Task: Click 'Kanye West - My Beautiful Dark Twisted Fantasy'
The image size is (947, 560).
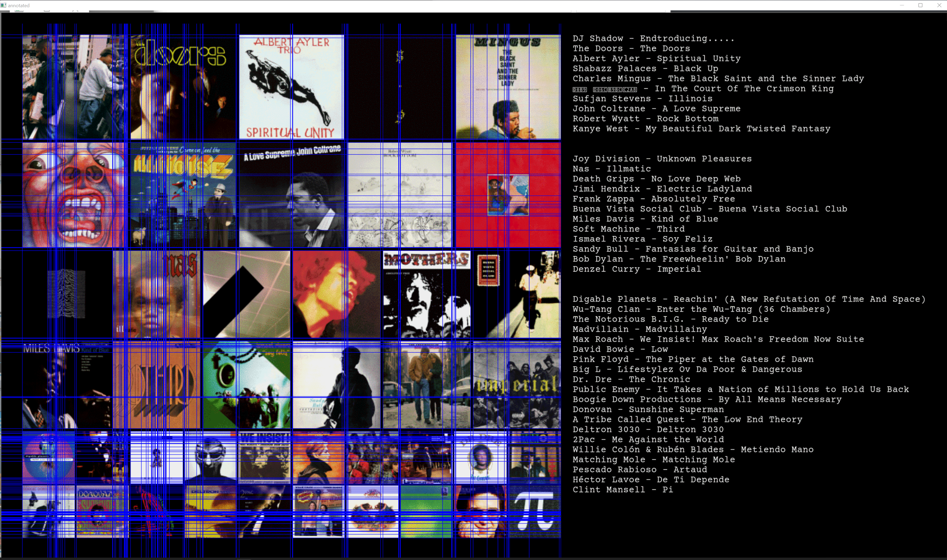Action: click(701, 129)
